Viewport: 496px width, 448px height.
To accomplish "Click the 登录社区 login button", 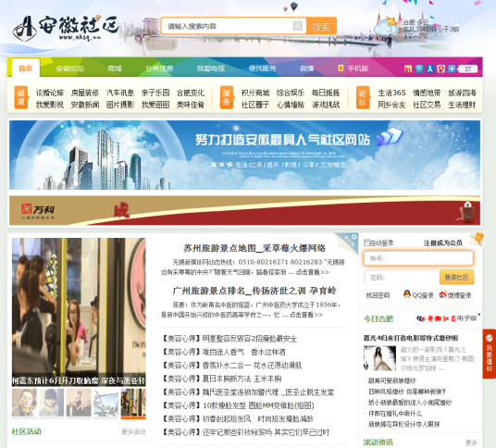I will (456, 278).
